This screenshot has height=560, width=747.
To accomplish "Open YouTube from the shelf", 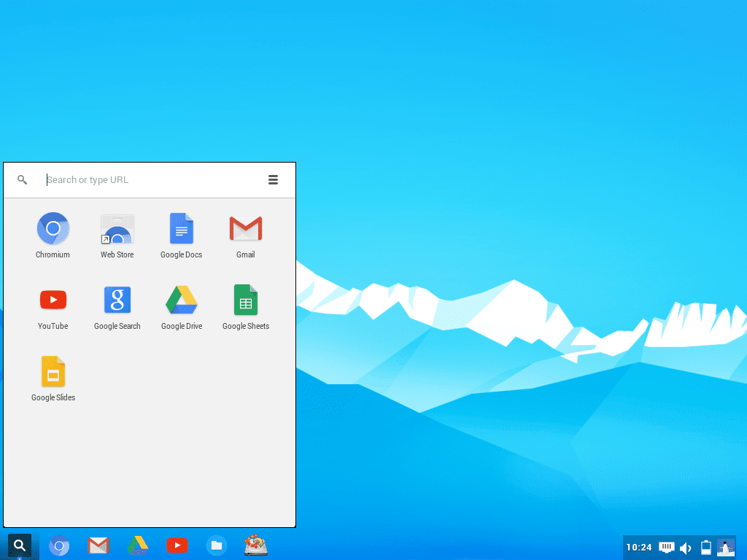I will pyautogui.click(x=177, y=545).
